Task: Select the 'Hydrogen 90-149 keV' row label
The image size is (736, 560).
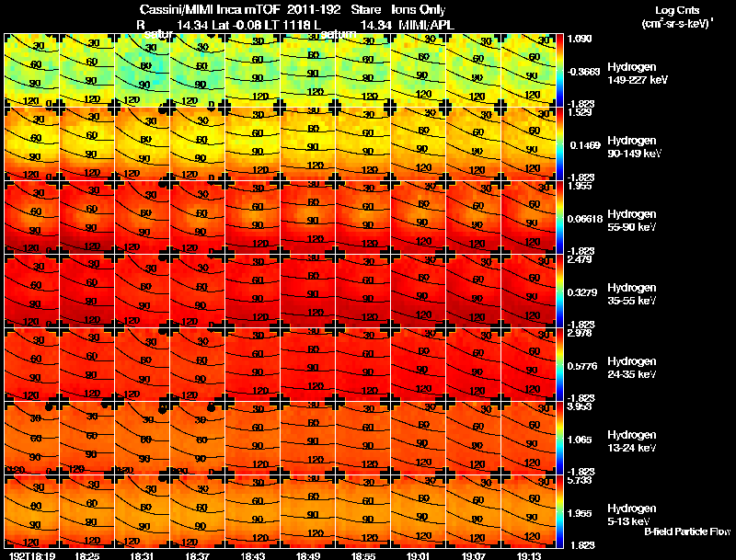Action: pos(635,147)
